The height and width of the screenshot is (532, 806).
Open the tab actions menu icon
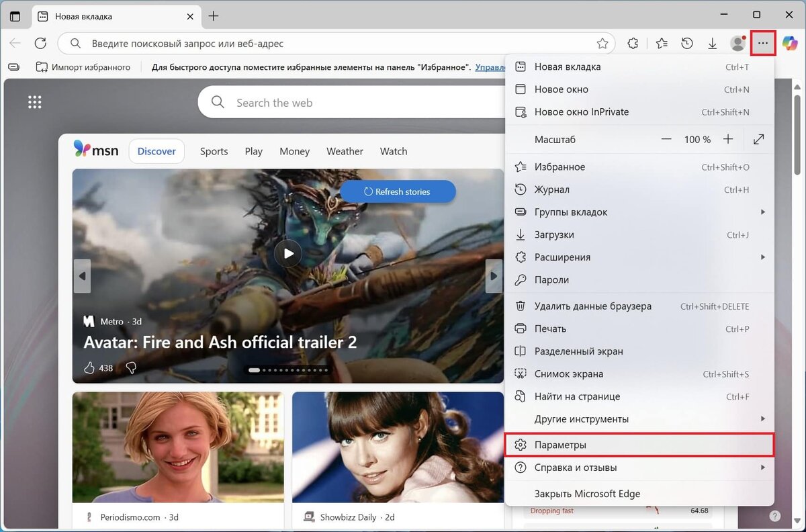pos(15,16)
